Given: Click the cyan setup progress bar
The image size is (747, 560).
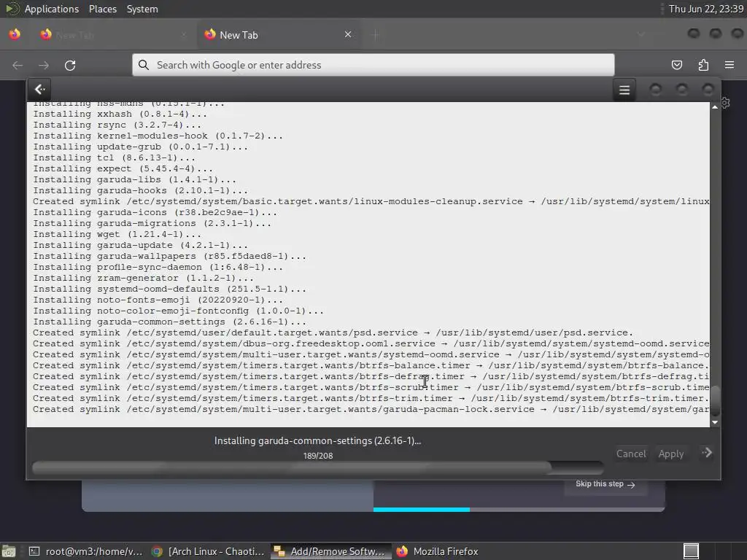Looking at the screenshot, I should 421,510.
